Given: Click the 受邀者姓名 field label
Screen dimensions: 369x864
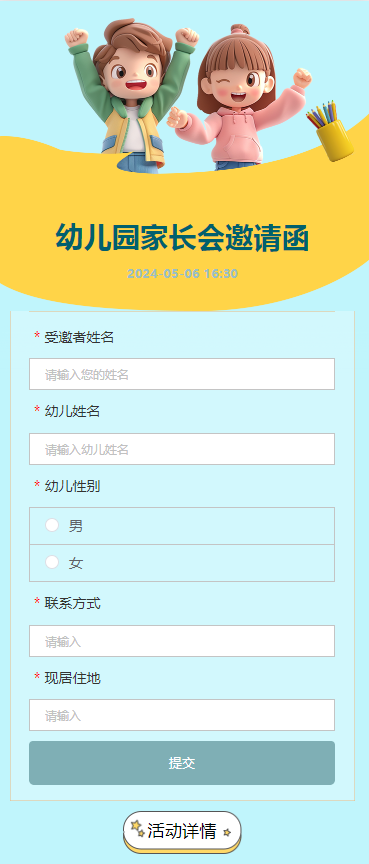Looking at the screenshot, I should click(x=79, y=337).
